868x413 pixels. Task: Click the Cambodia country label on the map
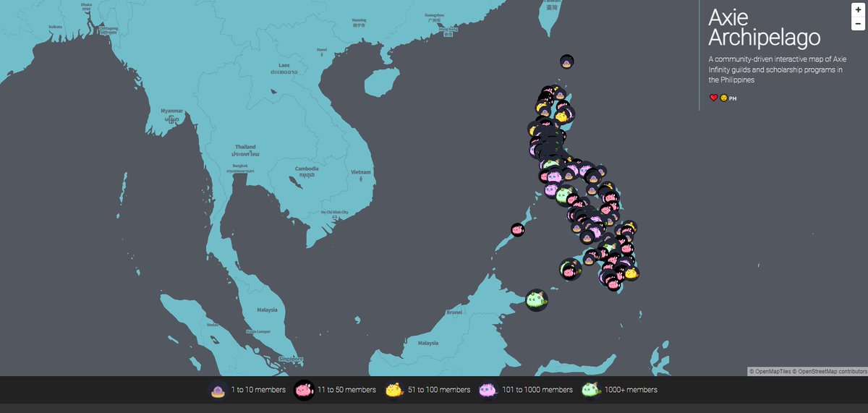tap(307, 171)
